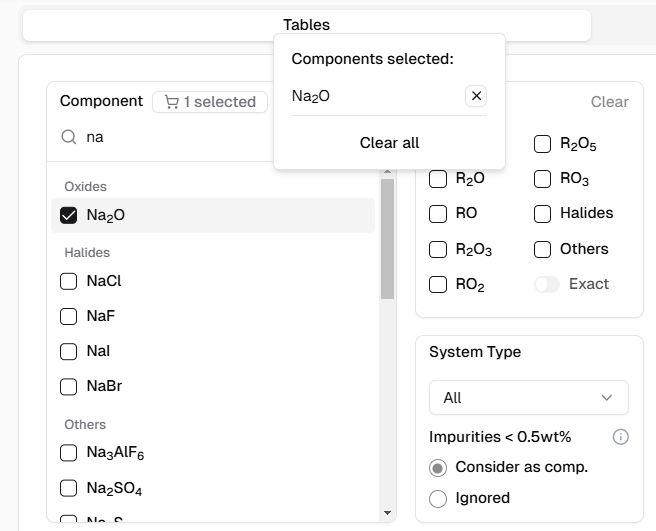Choose Consider as comp. radio option
Screen dimensions: 656x531
coord(438,467)
